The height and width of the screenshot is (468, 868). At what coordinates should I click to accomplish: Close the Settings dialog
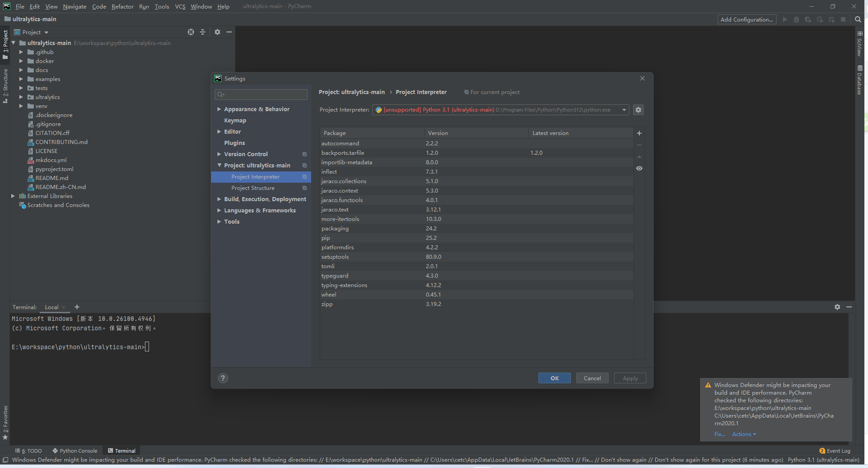642,78
